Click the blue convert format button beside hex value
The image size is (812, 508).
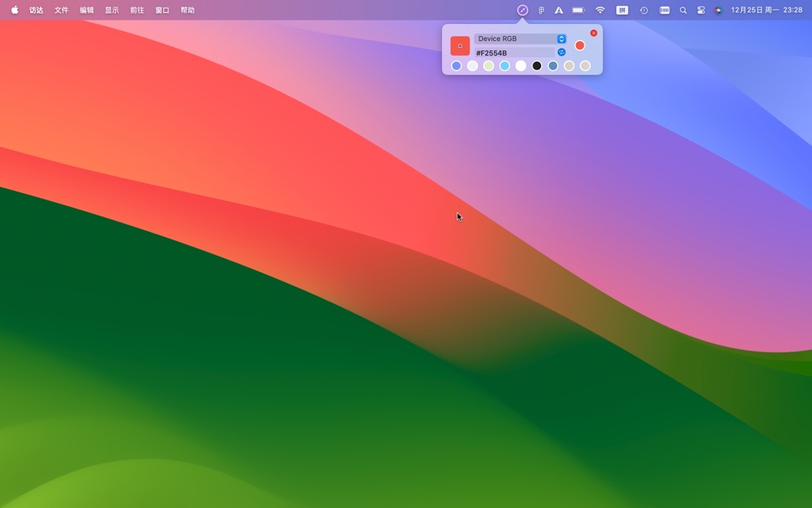point(562,52)
